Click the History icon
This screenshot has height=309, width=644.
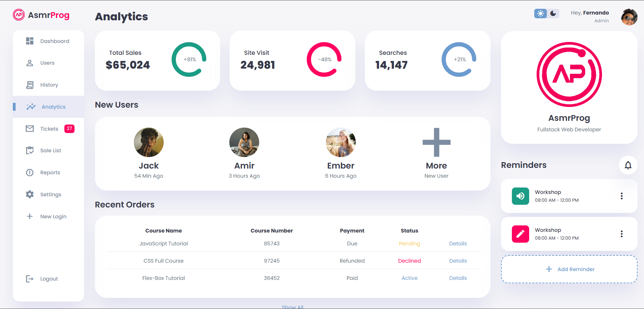pyautogui.click(x=29, y=85)
